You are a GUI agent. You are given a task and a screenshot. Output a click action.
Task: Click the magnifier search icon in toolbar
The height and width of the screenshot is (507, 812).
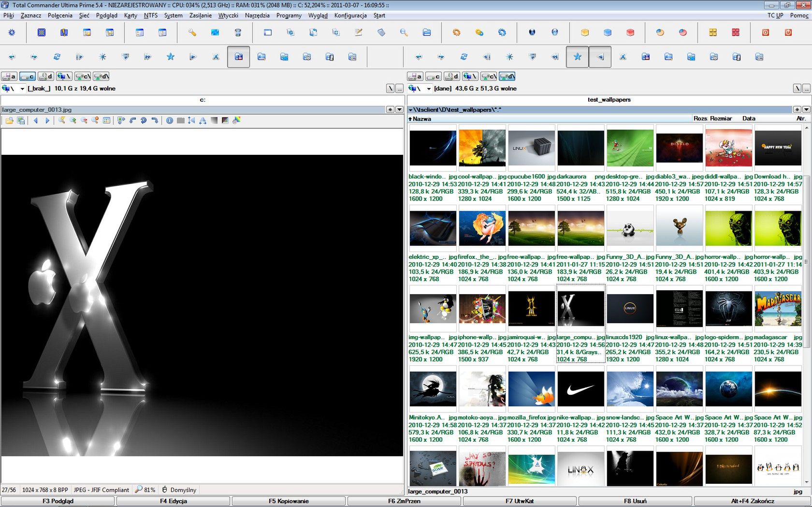[404, 32]
